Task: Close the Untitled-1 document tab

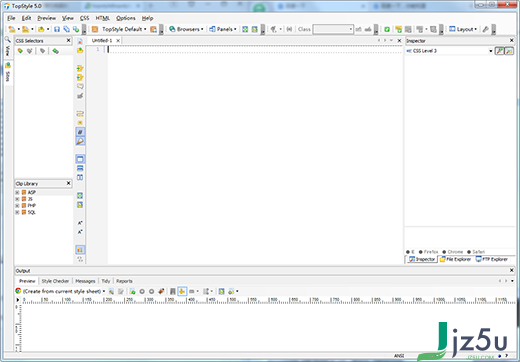Action: (118, 41)
